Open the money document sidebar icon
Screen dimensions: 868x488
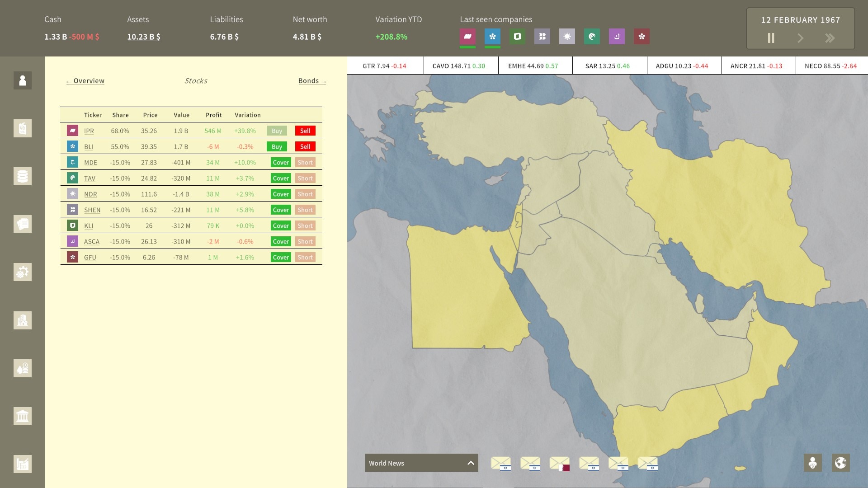(x=23, y=128)
